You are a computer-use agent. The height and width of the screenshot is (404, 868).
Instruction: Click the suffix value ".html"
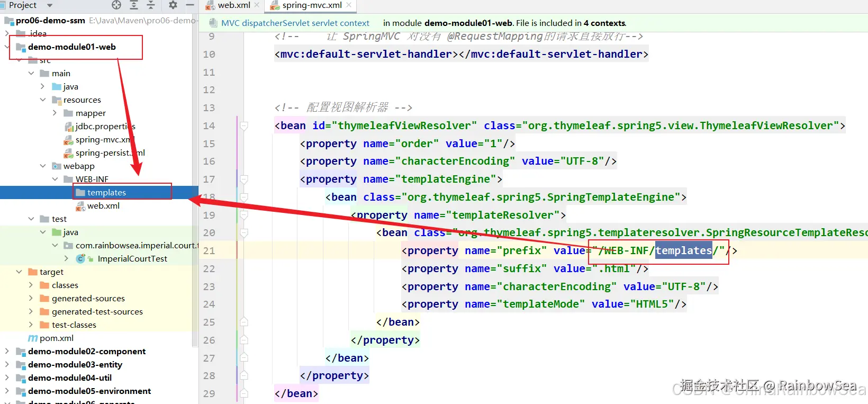614,269
